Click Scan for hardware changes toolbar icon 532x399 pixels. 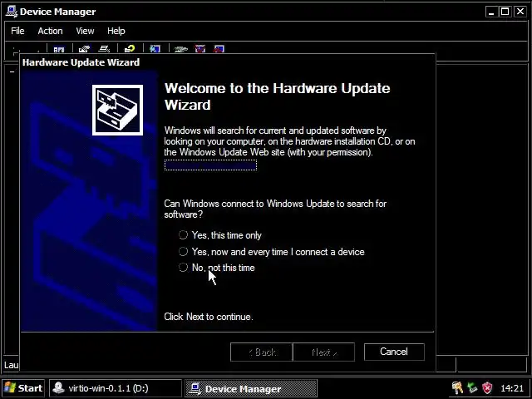[155, 50]
